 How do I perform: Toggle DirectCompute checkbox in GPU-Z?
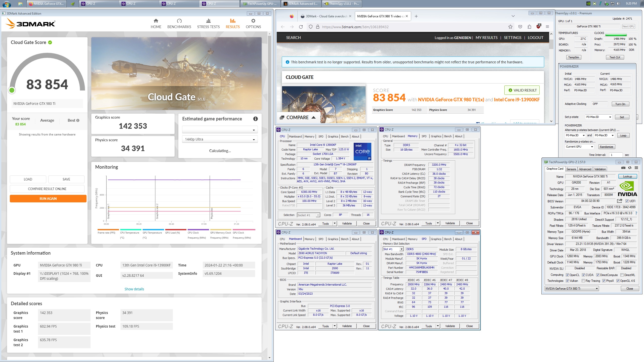tap(598, 275)
